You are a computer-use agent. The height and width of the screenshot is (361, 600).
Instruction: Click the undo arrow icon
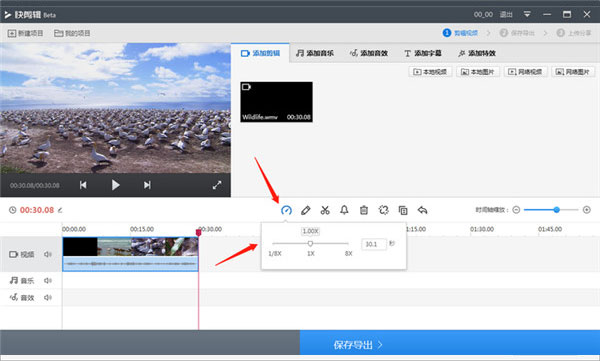[x=422, y=210]
